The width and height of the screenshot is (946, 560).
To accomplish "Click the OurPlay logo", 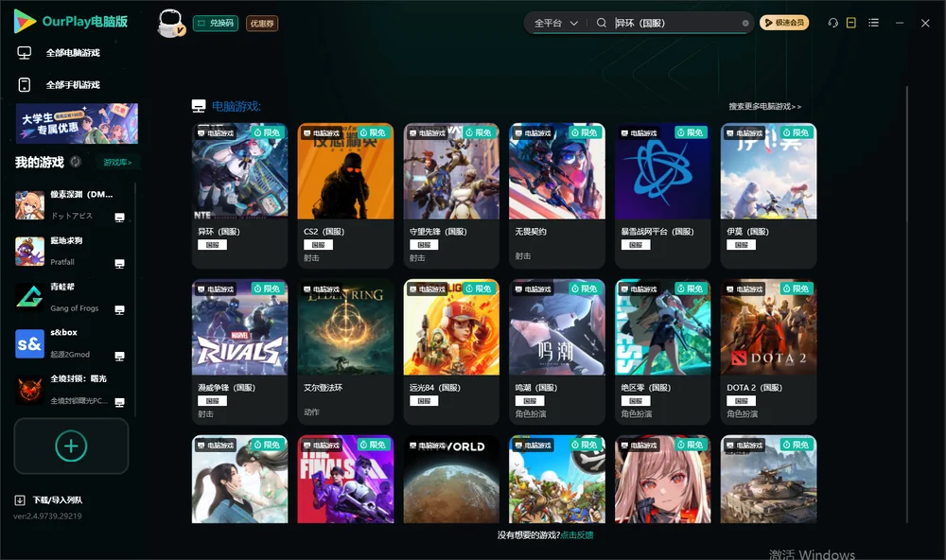I will click(71, 22).
